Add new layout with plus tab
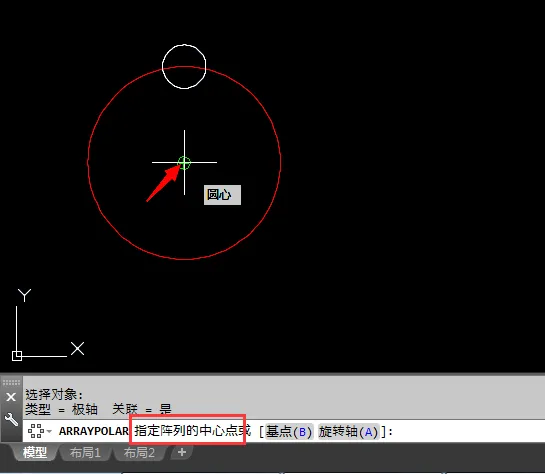Screen dimensions: 545x474 tap(182, 452)
